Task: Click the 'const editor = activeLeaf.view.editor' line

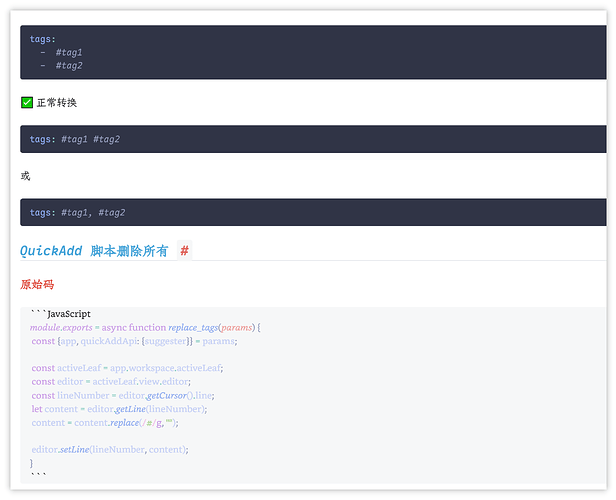Action: pos(111,381)
